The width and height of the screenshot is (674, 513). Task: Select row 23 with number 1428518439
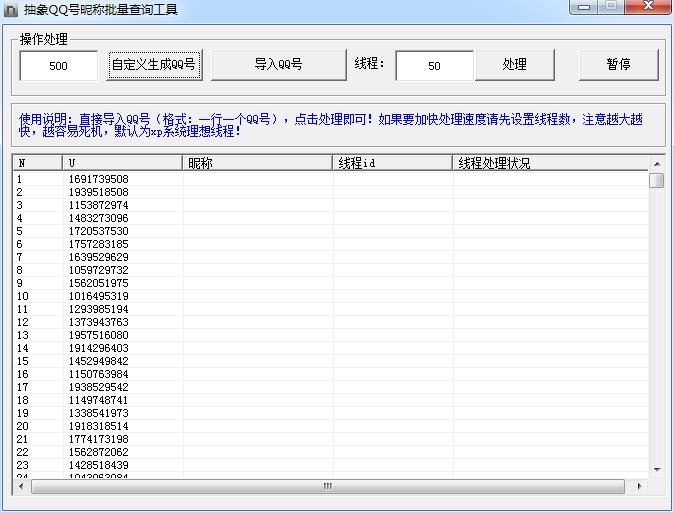click(98, 465)
